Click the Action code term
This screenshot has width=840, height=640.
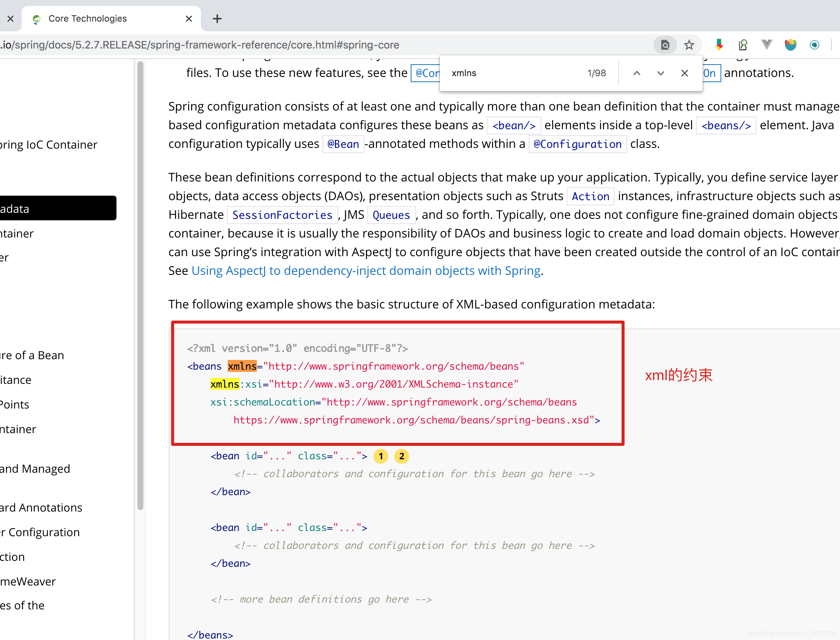click(x=590, y=196)
